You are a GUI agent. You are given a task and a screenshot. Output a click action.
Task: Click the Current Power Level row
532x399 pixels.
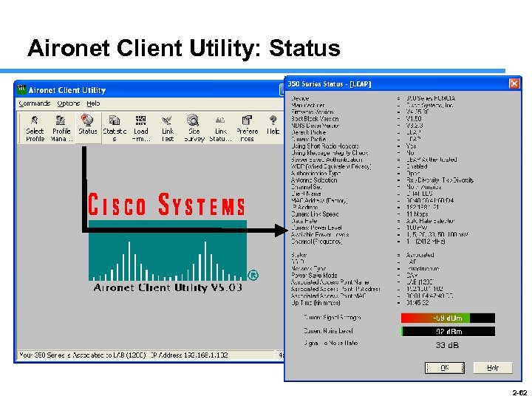point(359,228)
